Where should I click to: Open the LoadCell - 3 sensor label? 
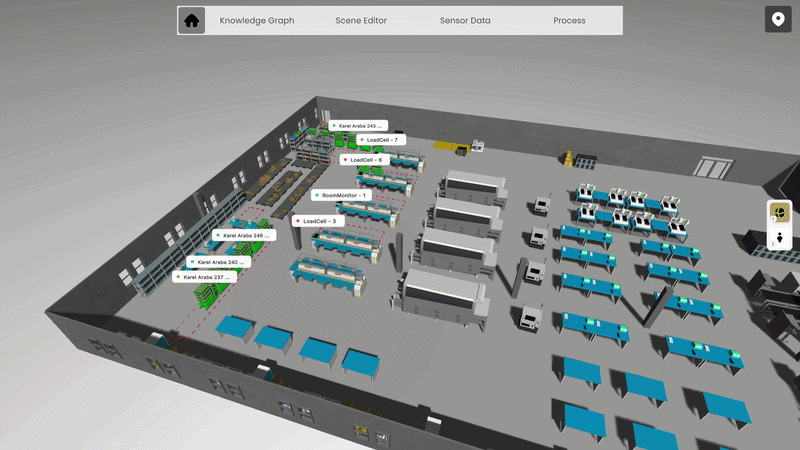[x=318, y=221]
